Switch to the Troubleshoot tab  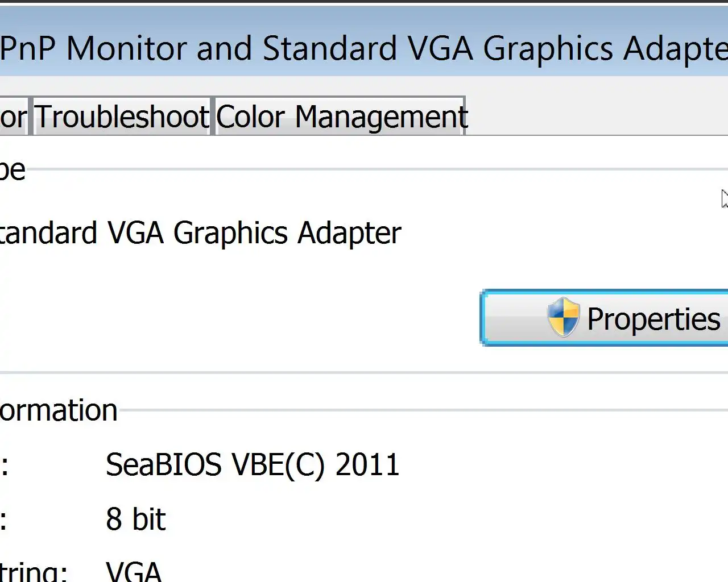pyautogui.click(x=122, y=117)
